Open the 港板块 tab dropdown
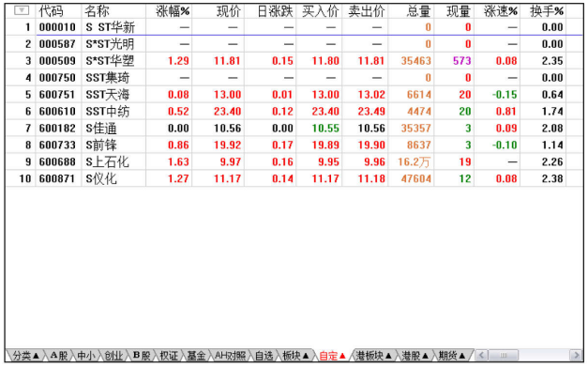Screen dimensions: 588x367 [373, 355]
